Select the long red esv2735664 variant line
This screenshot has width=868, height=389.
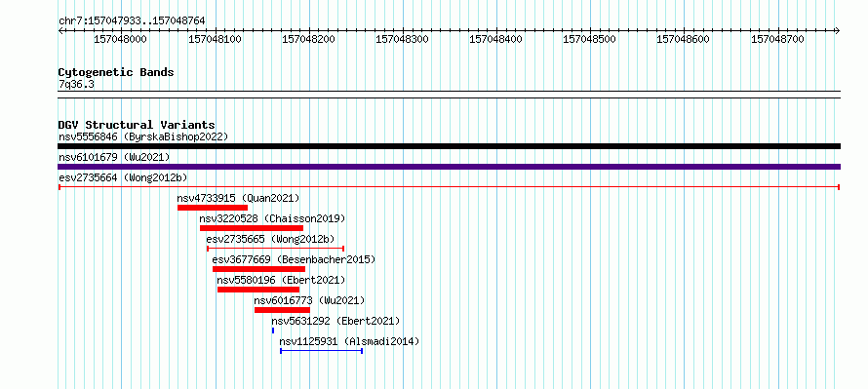tap(449, 187)
